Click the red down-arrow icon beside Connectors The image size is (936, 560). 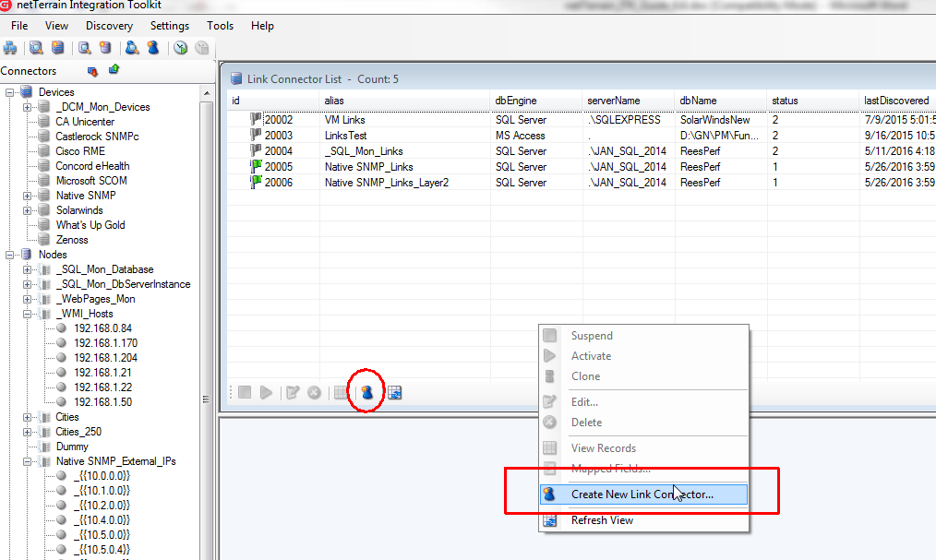click(x=92, y=70)
